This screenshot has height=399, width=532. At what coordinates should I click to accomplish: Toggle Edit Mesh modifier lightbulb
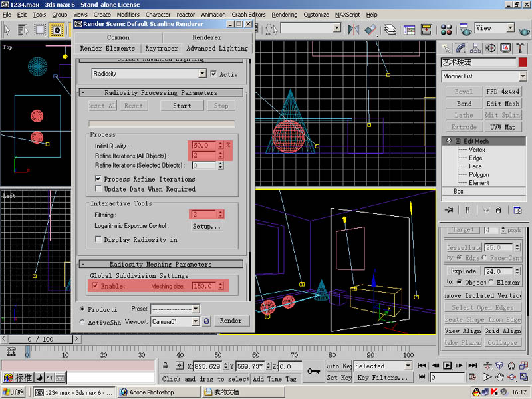point(448,141)
